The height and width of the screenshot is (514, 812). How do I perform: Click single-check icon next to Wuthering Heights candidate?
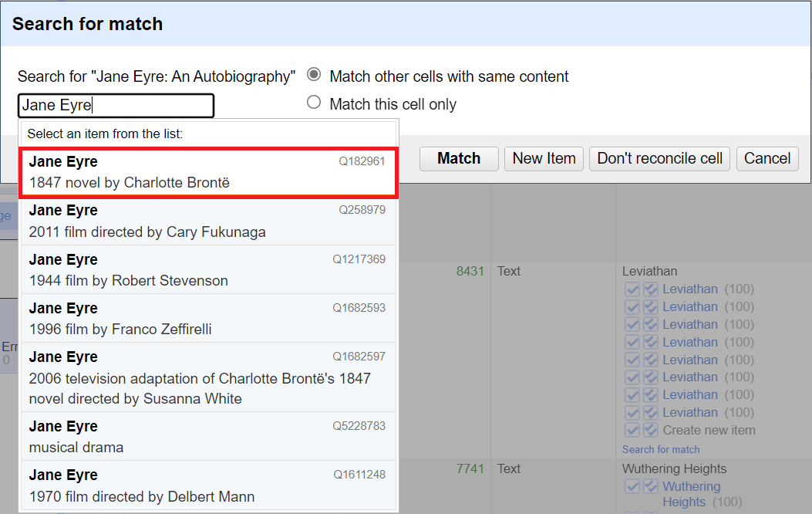pos(632,487)
